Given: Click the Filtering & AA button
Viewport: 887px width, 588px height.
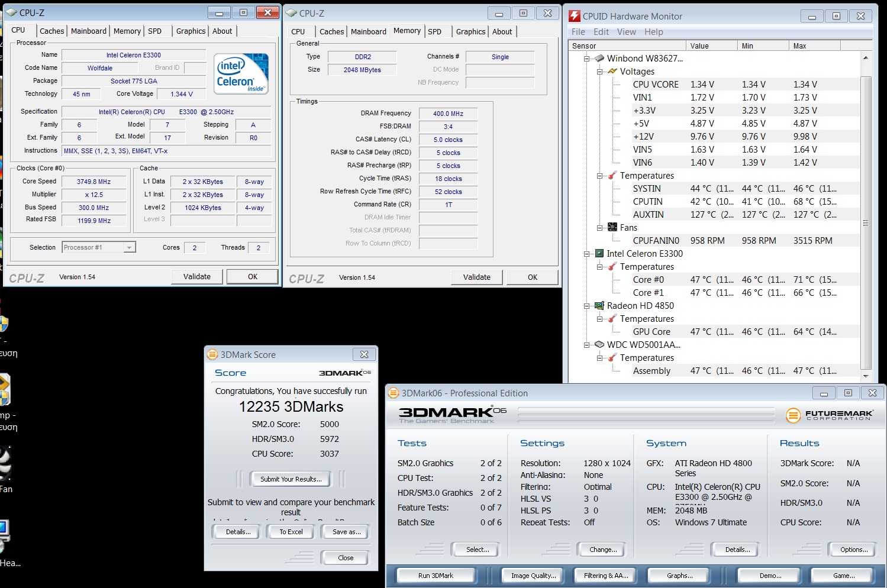Looking at the screenshot, I should click(606, 575).
